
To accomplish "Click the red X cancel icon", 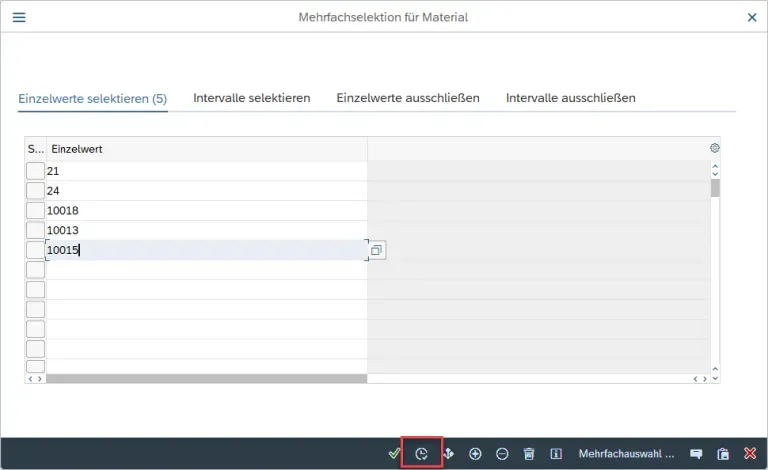I will click(x=750, y=454).
